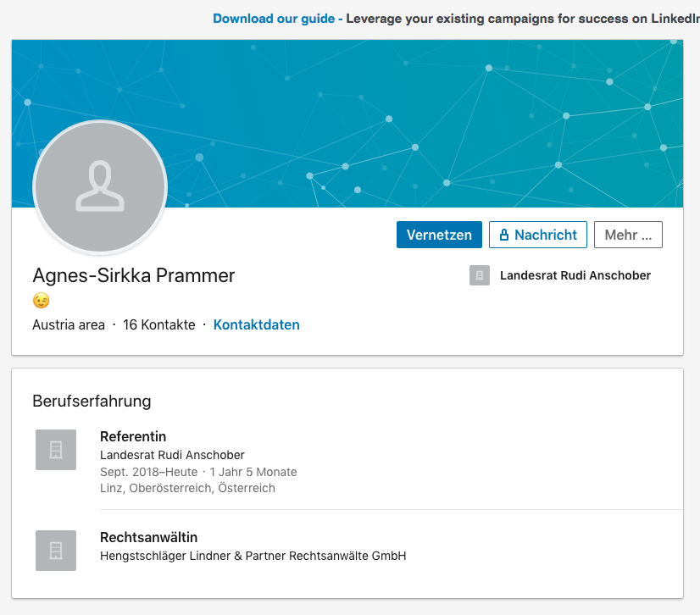Open the company logo for the Rechtsanwältin position

click(x=56, y=551)
